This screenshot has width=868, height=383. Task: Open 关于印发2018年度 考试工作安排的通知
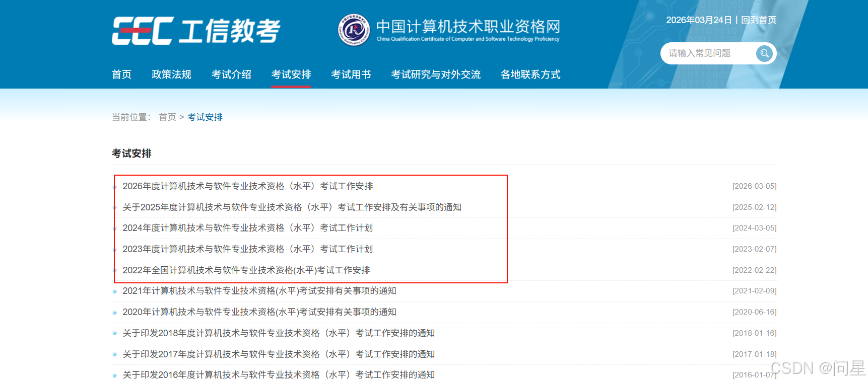click(x=279, y=333)
